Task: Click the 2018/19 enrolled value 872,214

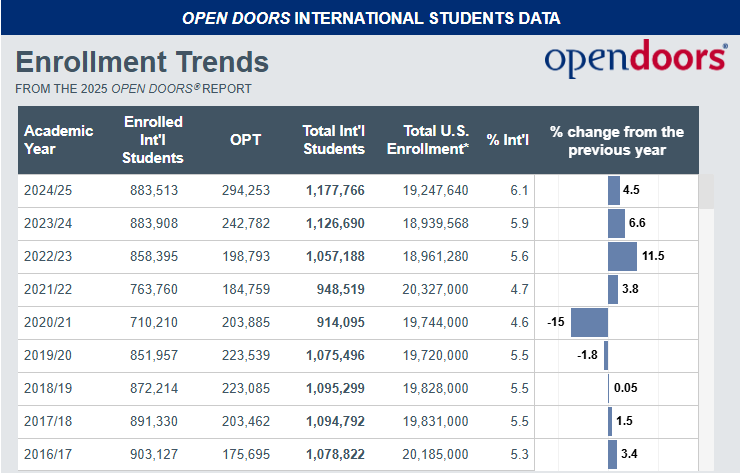Action: (154, 389)
